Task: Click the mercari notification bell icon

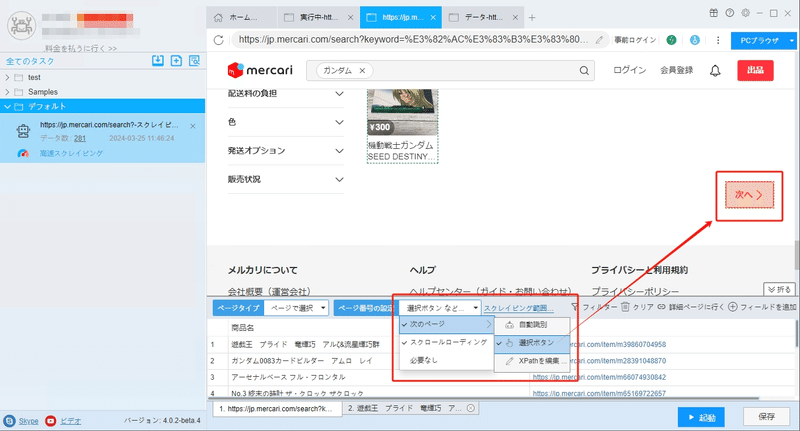Action: pos(715,70)
